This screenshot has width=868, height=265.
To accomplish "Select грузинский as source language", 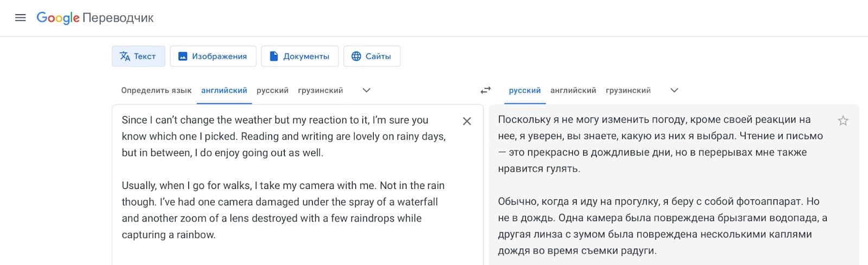I will [320, 90].
